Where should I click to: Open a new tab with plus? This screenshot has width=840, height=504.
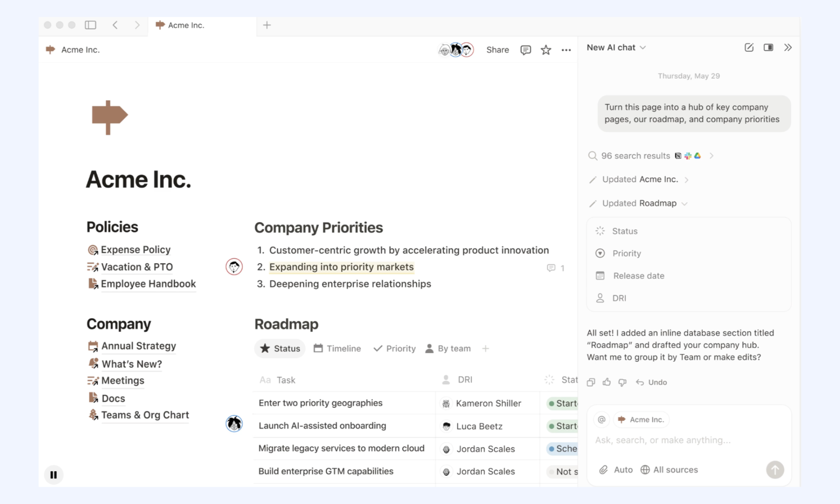pyautogui.click(x=267, y=25)
